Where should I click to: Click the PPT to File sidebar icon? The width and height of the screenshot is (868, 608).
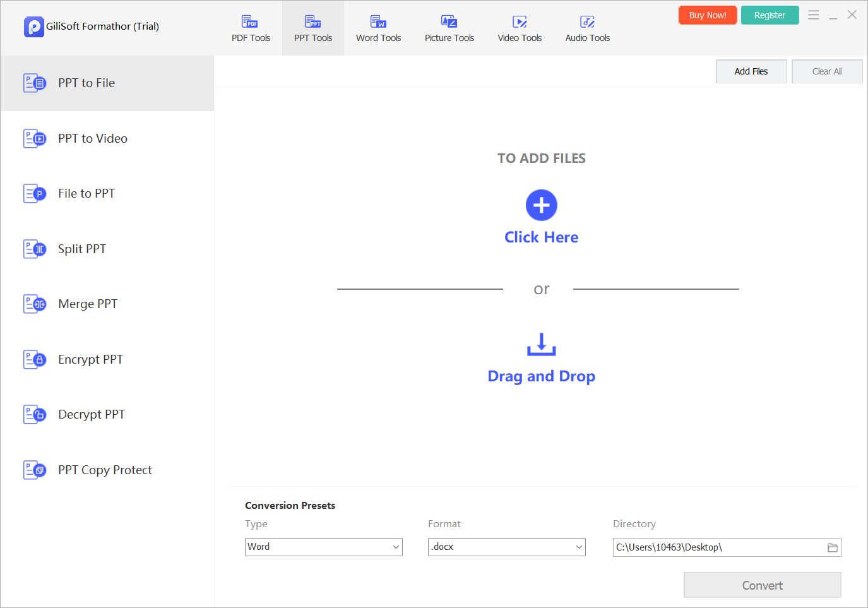(x=35, y=83)
